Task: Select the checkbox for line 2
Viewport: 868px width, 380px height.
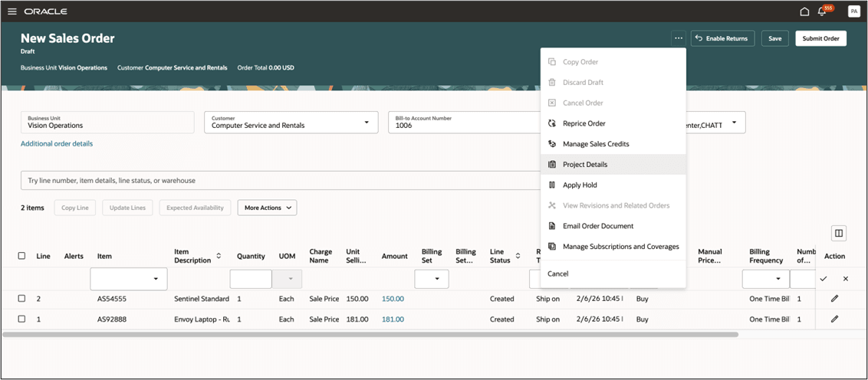Action: [x=21, y=299]
